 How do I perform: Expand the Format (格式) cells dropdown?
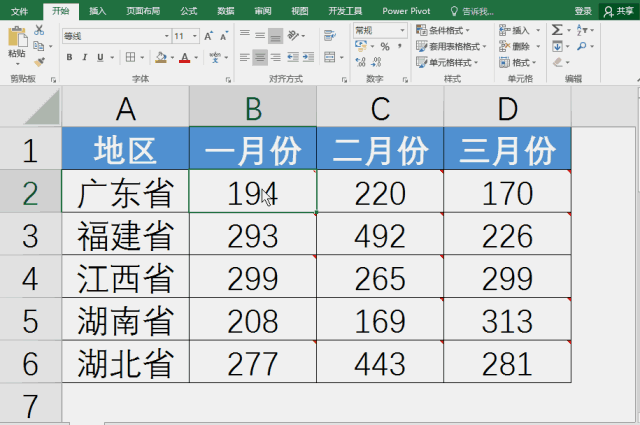(534, 62)
